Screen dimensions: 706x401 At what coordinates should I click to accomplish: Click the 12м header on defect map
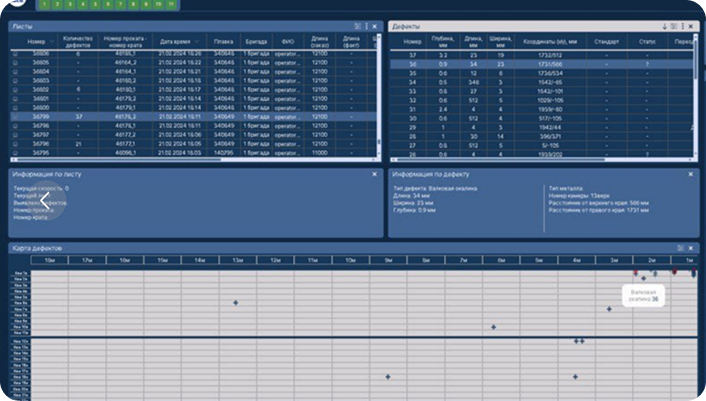(275, 260)
